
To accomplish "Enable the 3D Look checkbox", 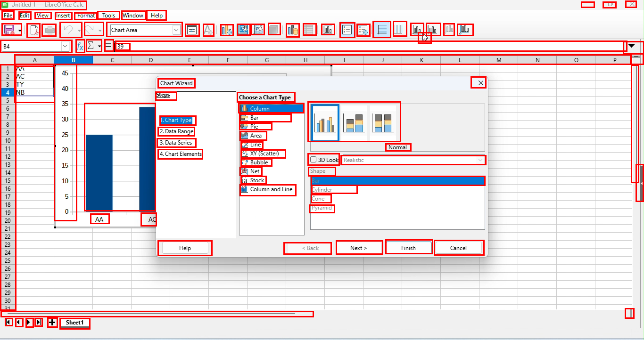I will (x=313, y=160).
